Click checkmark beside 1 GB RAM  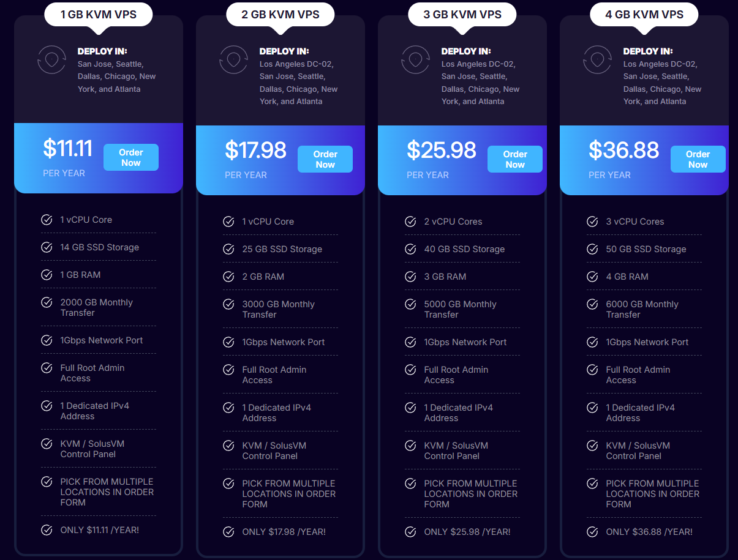(x=47, y=275)
